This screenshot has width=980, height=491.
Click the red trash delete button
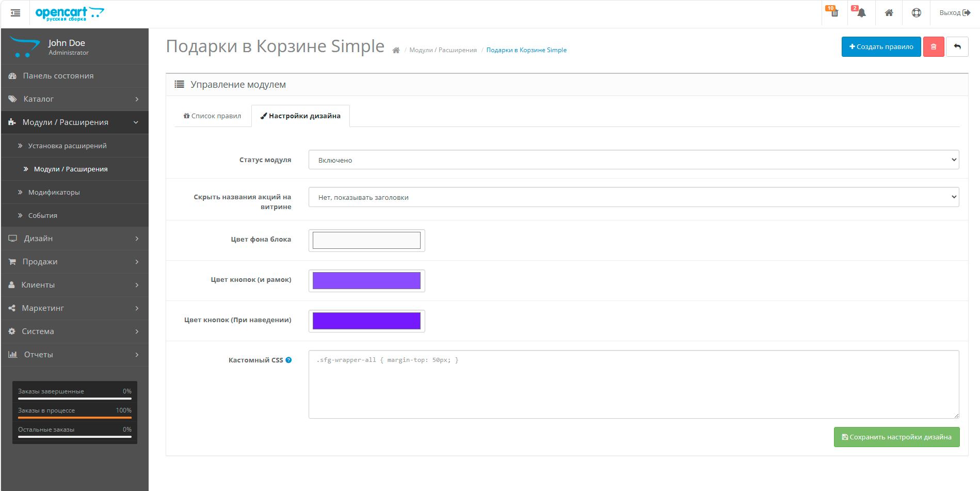point(933,47)
